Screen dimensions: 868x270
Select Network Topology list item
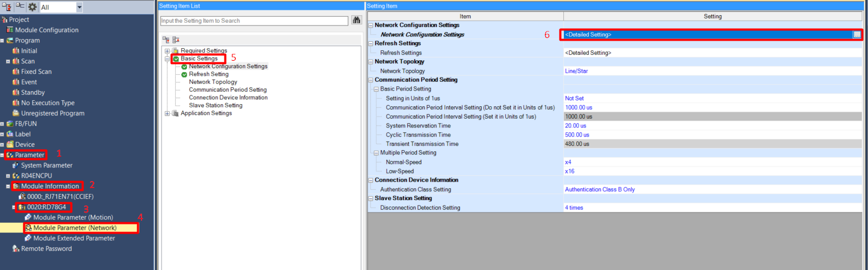213,82
